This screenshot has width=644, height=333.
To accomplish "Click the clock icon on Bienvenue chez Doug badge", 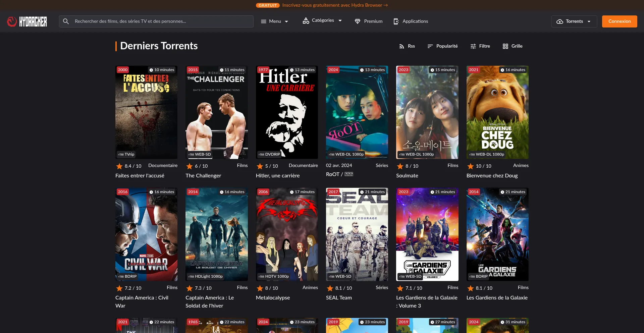I will click(x=502, y=70).
